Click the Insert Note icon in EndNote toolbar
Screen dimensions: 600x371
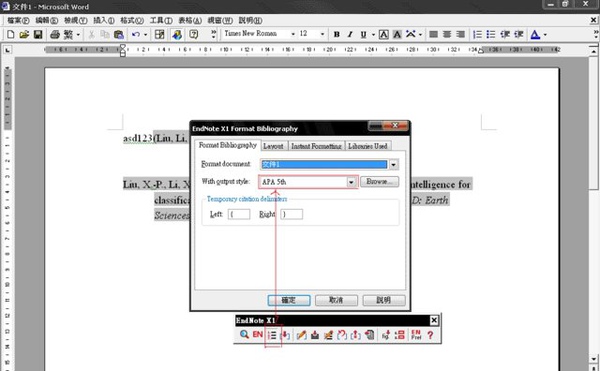point(315,335)
